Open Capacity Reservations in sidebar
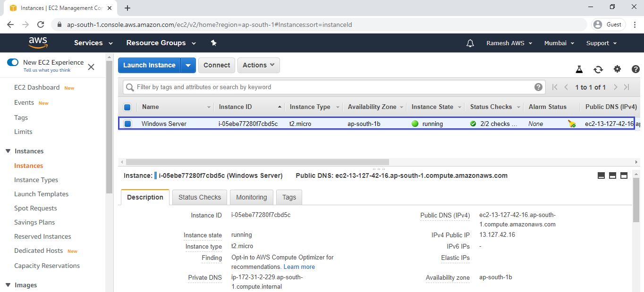644x292 pixels. [47, 266]
